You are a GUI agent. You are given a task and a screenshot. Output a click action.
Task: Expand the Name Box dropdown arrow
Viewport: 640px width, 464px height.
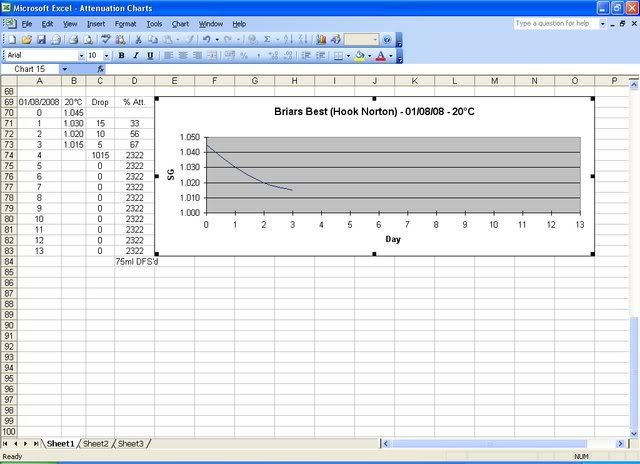(x=64, y=69)
